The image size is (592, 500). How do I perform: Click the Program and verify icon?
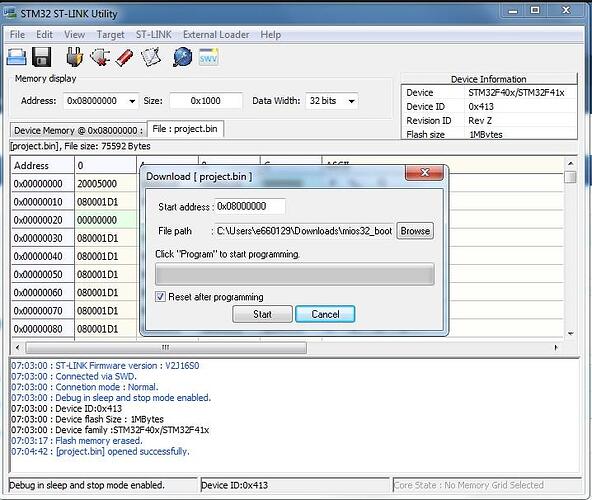click(151, 57)
